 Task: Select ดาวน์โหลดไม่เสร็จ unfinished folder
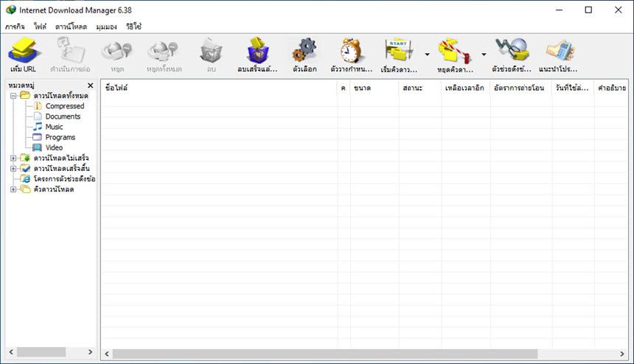tap(61, 158)
